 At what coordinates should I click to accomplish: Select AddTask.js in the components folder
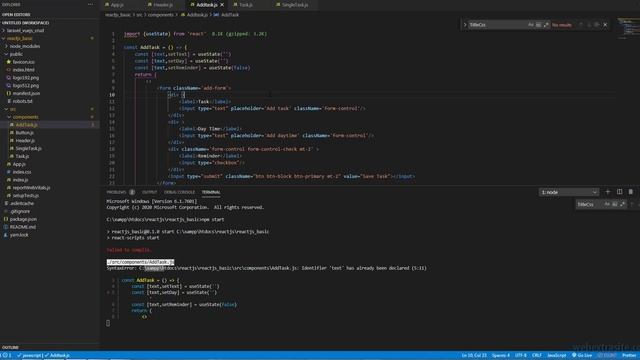(27, 124)
